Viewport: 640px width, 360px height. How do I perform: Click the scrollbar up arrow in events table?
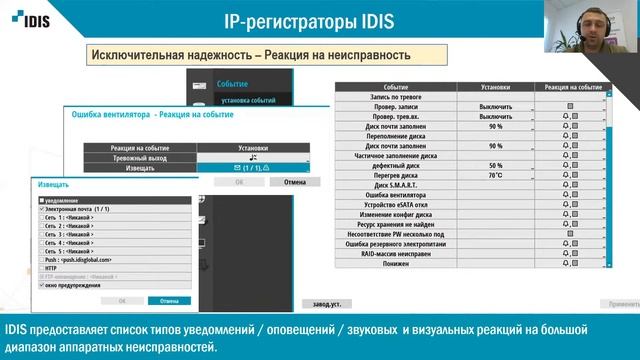click(609, 93)
